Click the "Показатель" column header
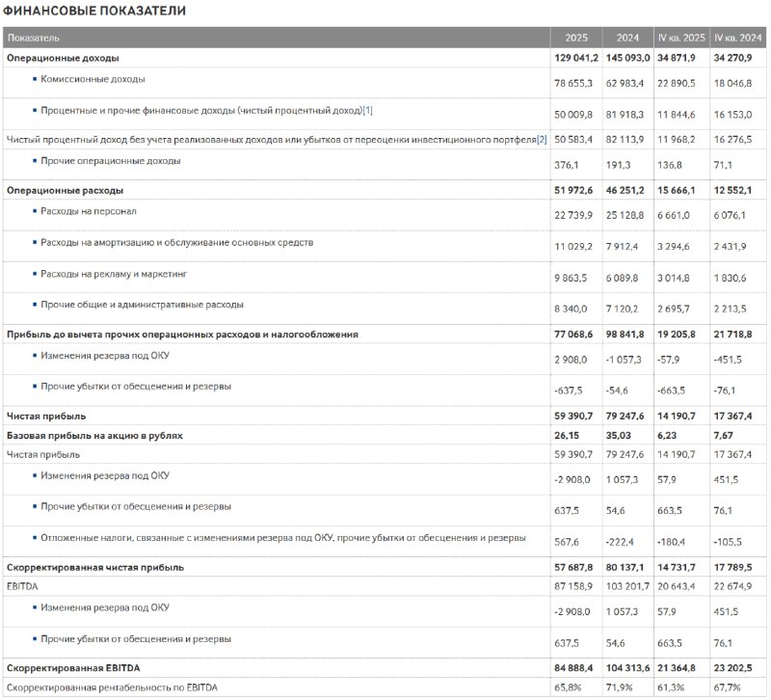The width and height of the screenshot is (771, 700). tap(34, 38)
